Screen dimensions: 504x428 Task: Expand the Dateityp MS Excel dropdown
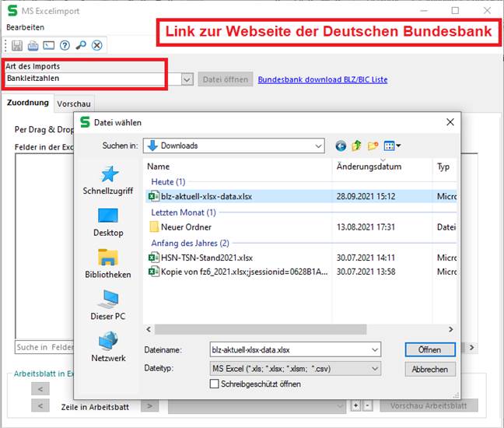[374, 368]
